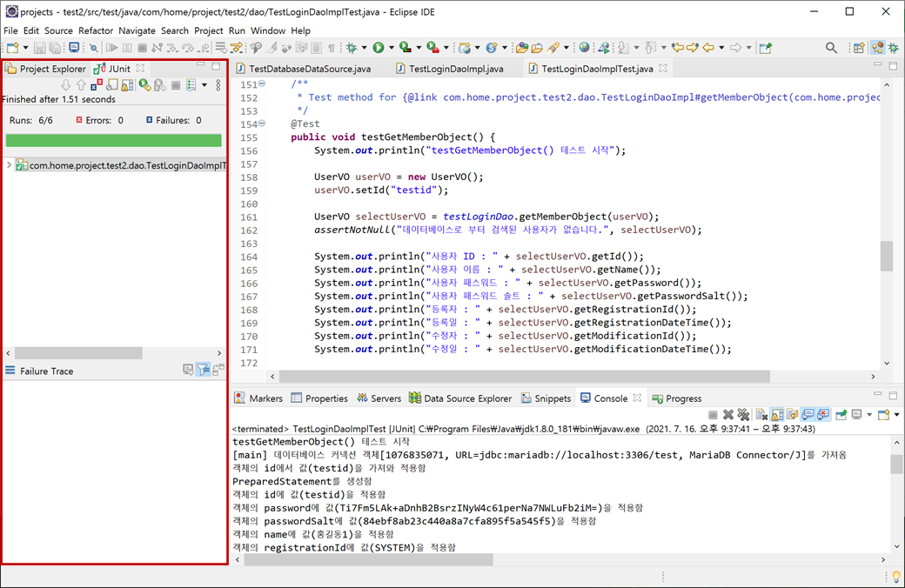The width and height of the screenshot is (905, 588).
Task: Click the green JUnit progress bar
Action: (x=114, y=140)
